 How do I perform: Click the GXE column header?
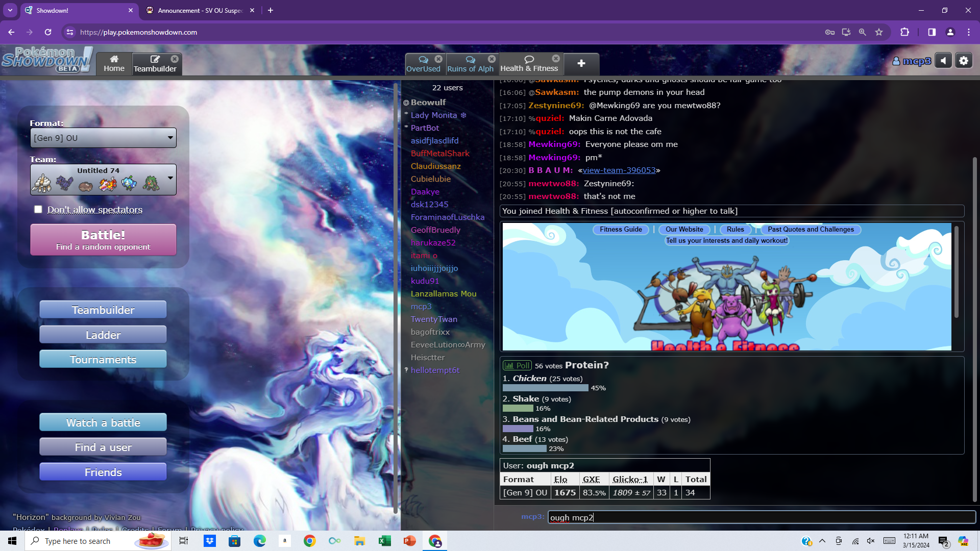tap(591, 480)
